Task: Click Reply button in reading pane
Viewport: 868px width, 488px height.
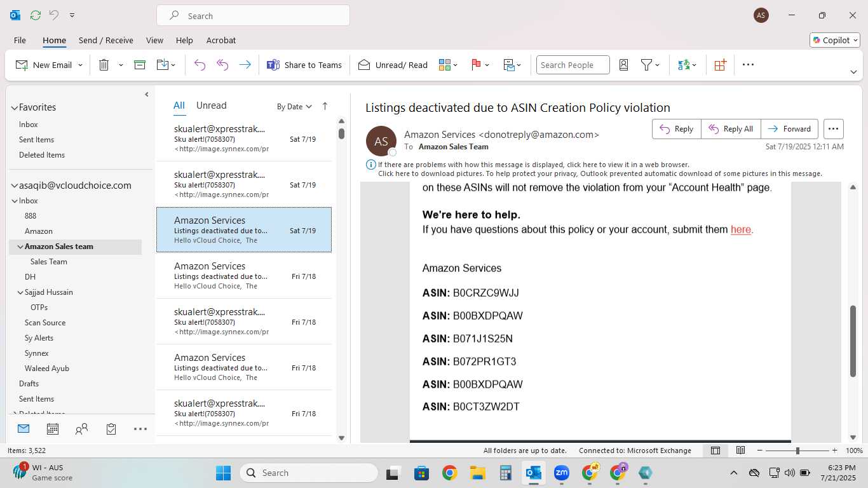Action: [677, 129]
